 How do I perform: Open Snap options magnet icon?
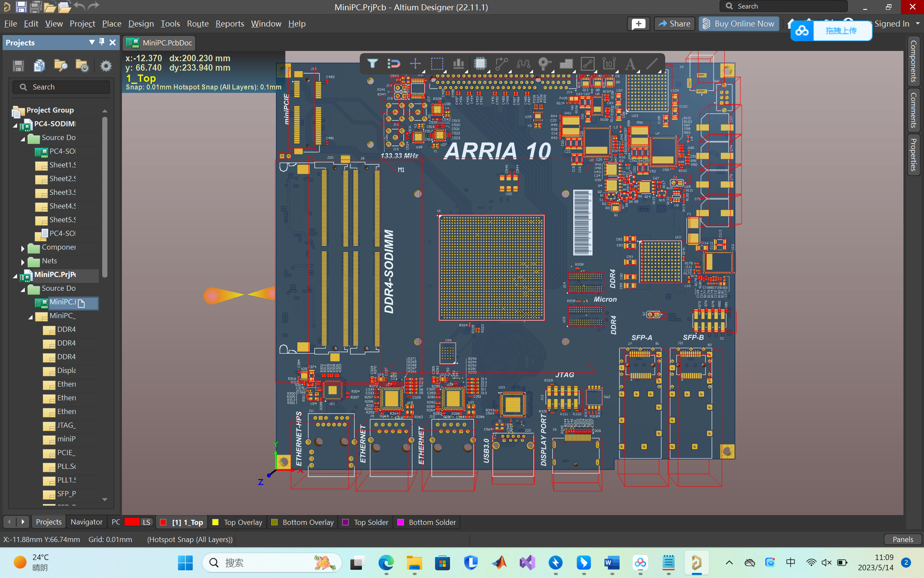(394, 64)
